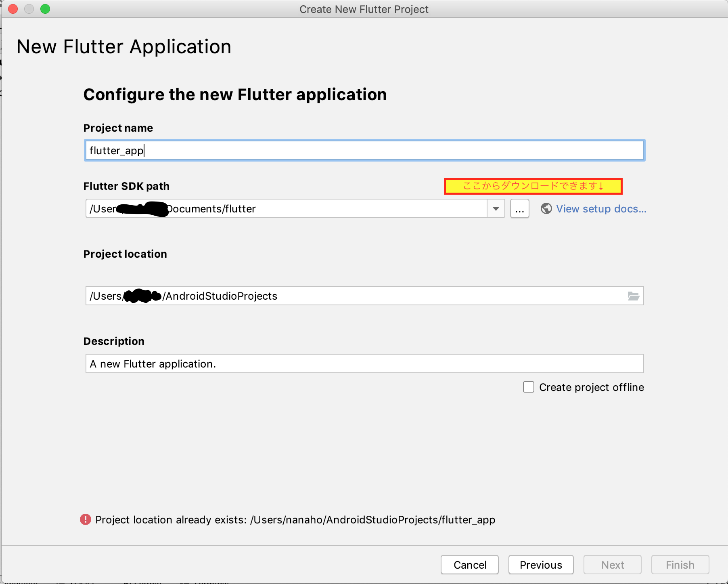Screen dimensions: 728x584
Task: Click the green zoom window button
Action: (45, 9)
